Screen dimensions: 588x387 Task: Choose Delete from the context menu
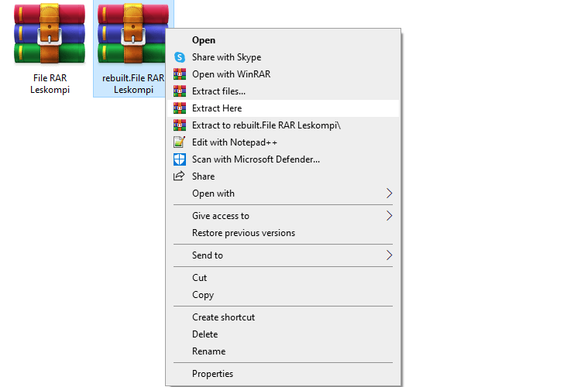point(284,334)
